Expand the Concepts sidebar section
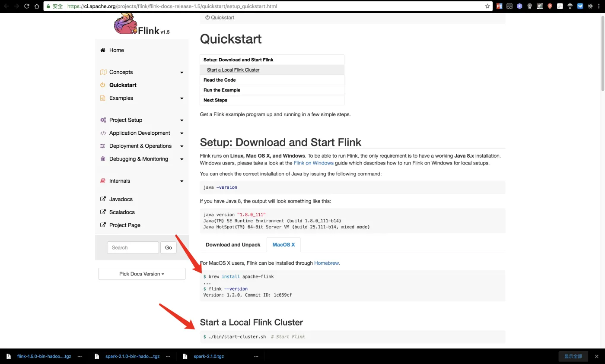This screenshot has height=364, width=605. [x=182, y=73]
